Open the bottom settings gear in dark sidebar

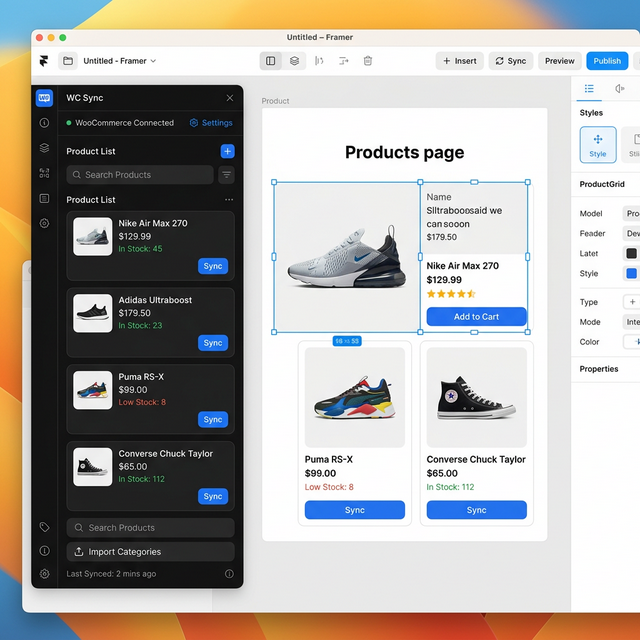click(x=44, y=574)
